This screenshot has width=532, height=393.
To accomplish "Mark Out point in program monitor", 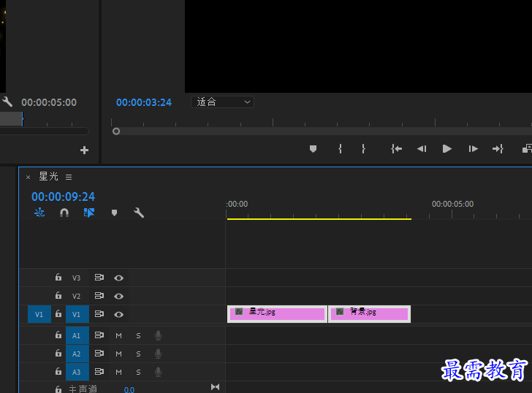I will [x=363, y=149].
